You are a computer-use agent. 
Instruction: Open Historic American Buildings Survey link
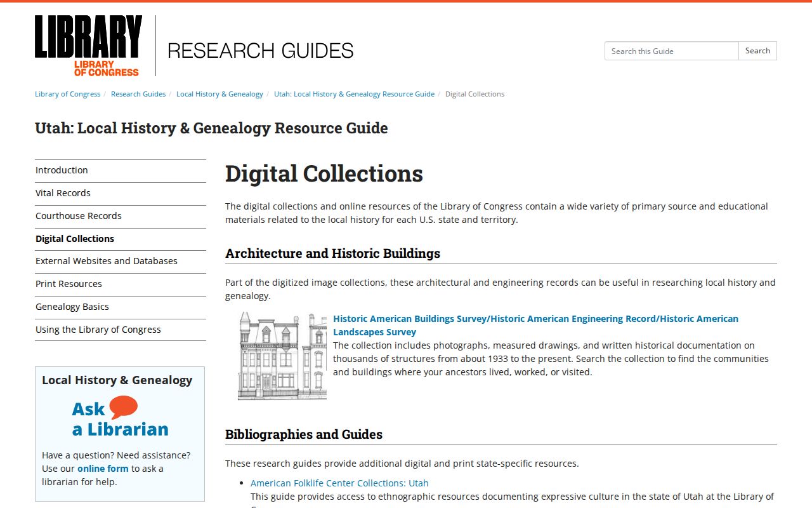(535, 325)
